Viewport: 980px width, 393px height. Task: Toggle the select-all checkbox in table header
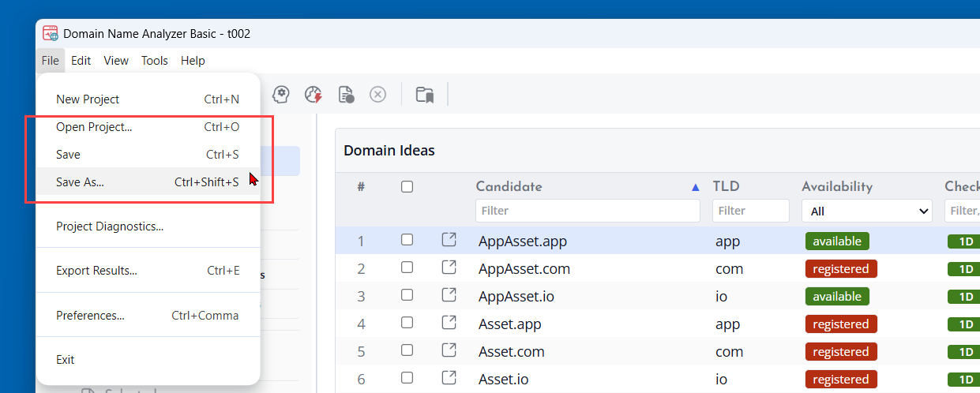coord(407,187)
